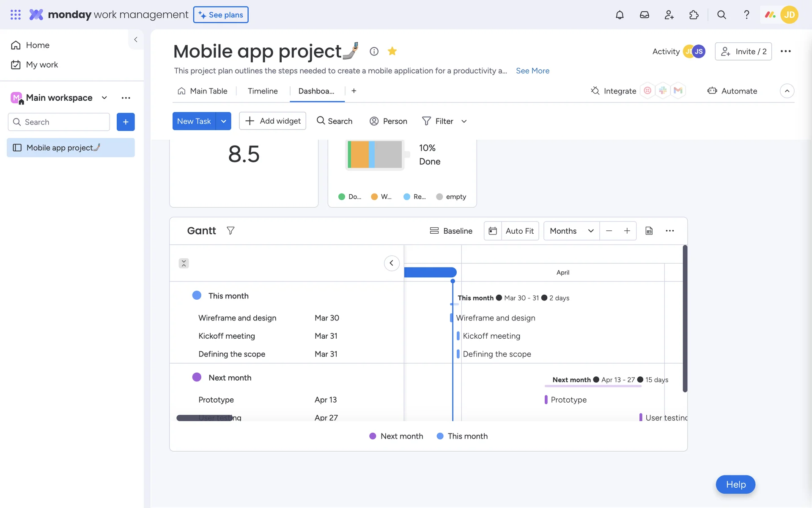Toggle 'This month' legend item below the chart

[x=462, y=436]
